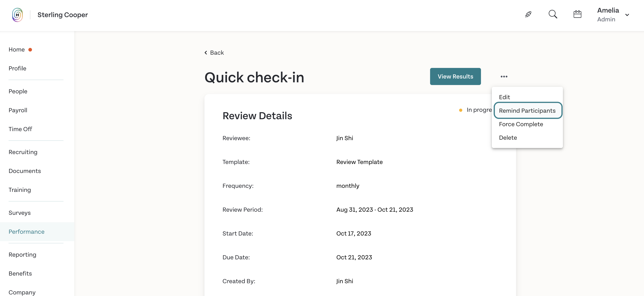The image size is (644, 296).
Task: Click the Reviewee: field label
Action: coord(236,138)
